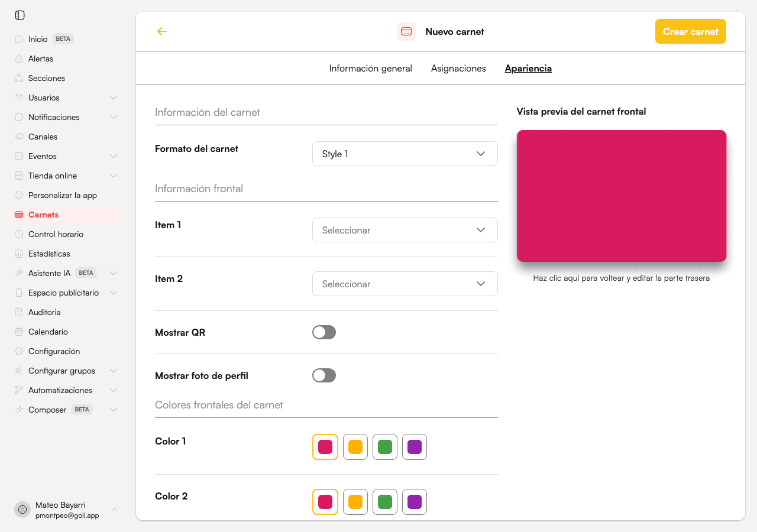Click the Personalizar la app icon
The height and width of the screenshot is (532, 757).
pos(19,195)
